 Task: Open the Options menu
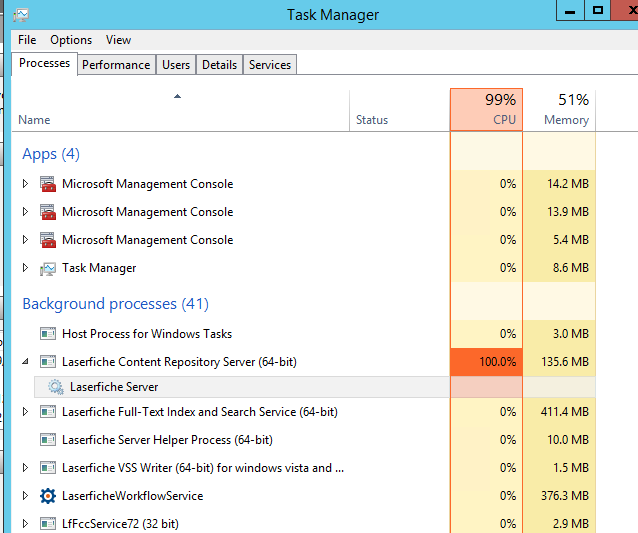tap(71, 40)
